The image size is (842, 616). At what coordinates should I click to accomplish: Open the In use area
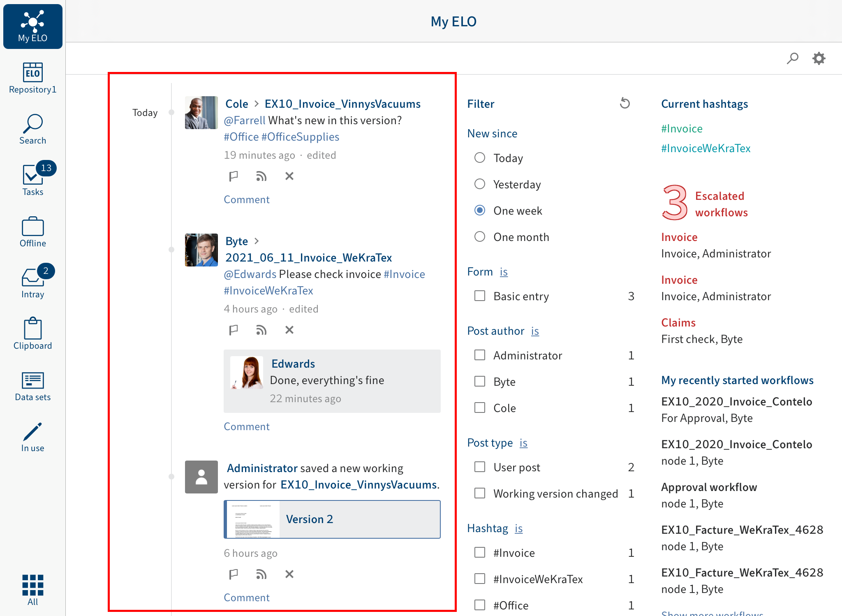pyautogui.click(x=33, y=438)
